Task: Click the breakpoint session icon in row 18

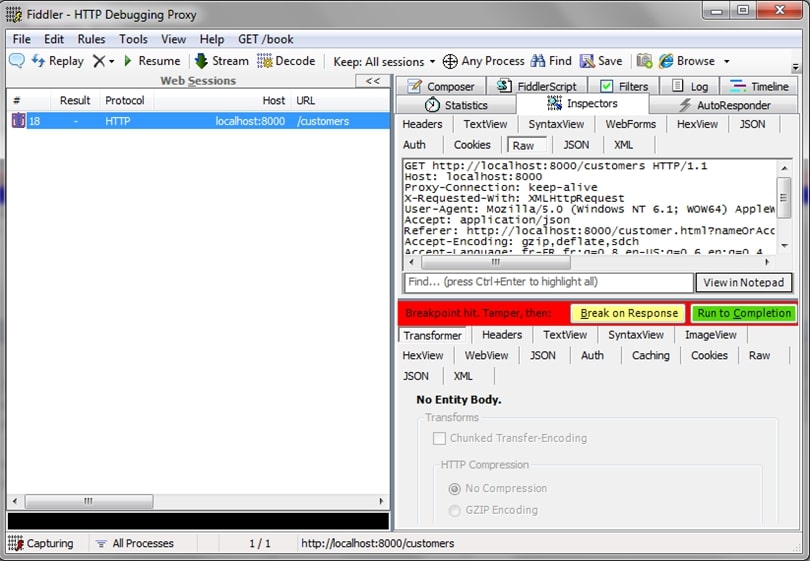Action: coord(19,121)
